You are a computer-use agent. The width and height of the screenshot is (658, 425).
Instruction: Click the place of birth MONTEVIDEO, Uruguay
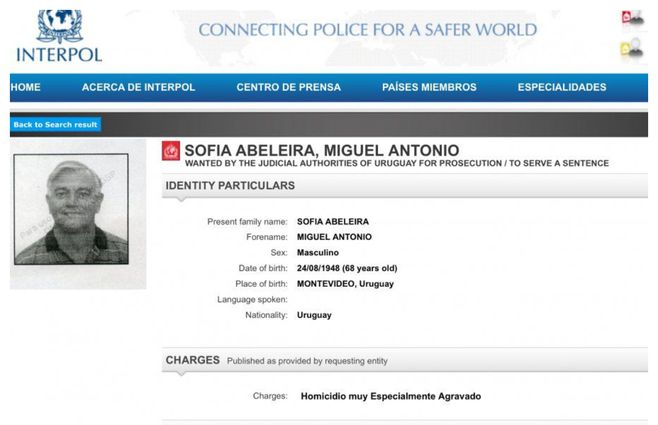click(345, 284)
